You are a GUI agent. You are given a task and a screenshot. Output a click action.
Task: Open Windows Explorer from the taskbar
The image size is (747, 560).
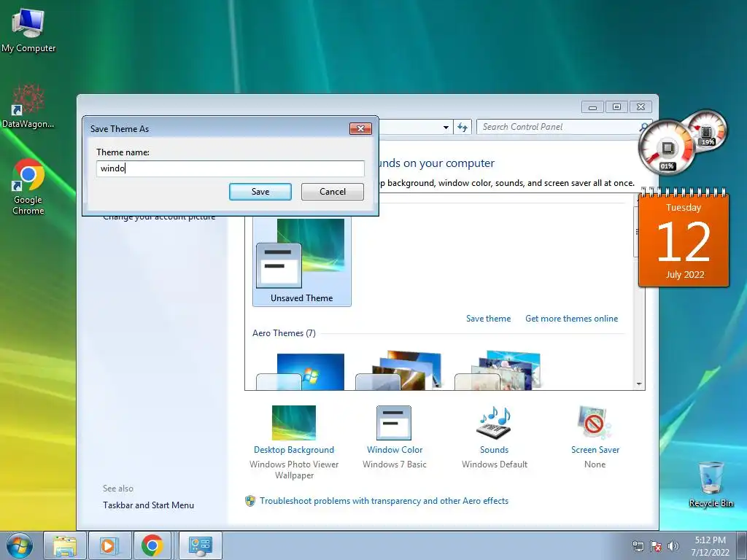pos(65,545)
